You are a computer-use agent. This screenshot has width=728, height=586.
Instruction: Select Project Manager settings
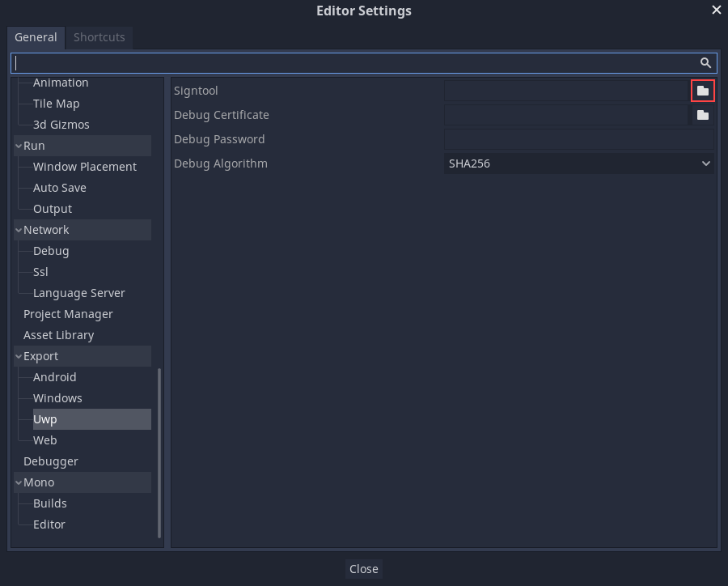pyautogui.click(x=67, y=313)
